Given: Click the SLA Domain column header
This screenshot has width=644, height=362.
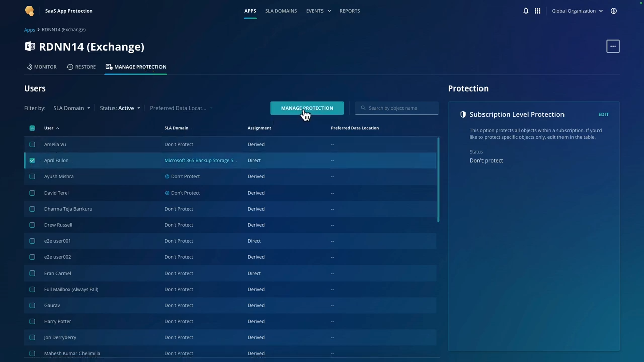Looking at the screenshot, I should pyautogui.click(x=176, y=128).
